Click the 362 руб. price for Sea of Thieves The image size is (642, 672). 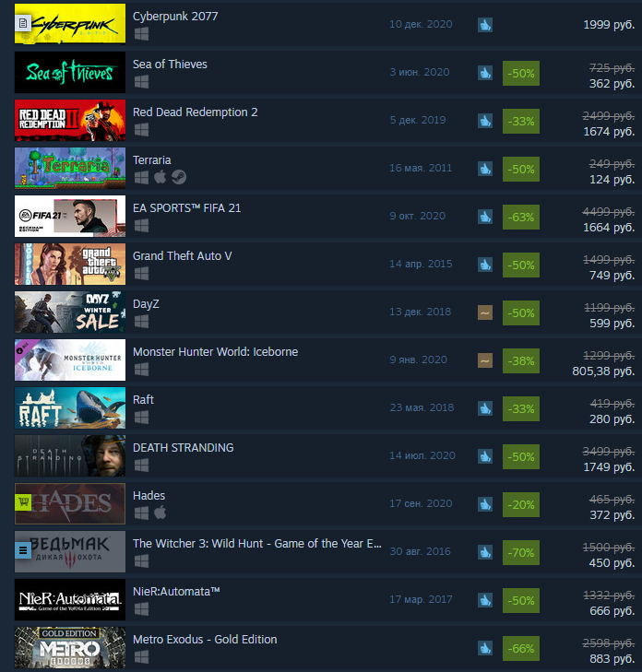coord(612,84)
